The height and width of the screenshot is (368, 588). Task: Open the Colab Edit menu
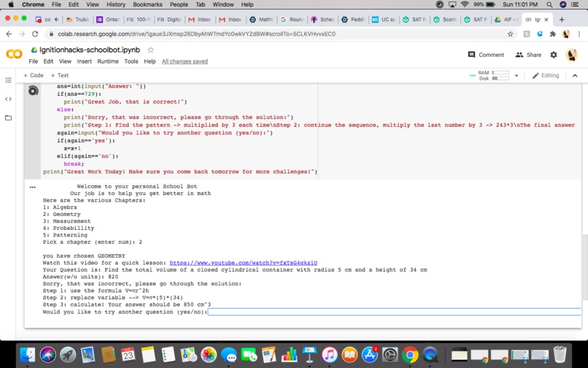click(48, 61)
